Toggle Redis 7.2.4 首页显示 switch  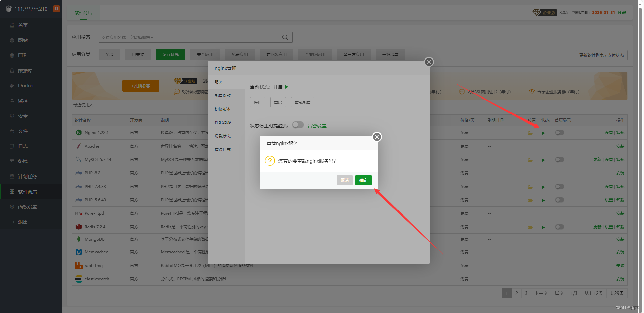(x=560, y=227)
